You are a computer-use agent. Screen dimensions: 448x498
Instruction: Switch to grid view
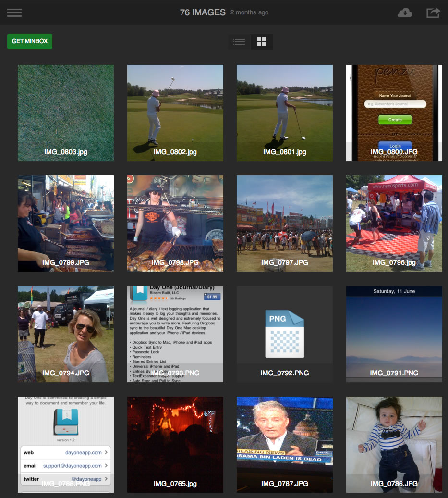(x=261, y=42)
